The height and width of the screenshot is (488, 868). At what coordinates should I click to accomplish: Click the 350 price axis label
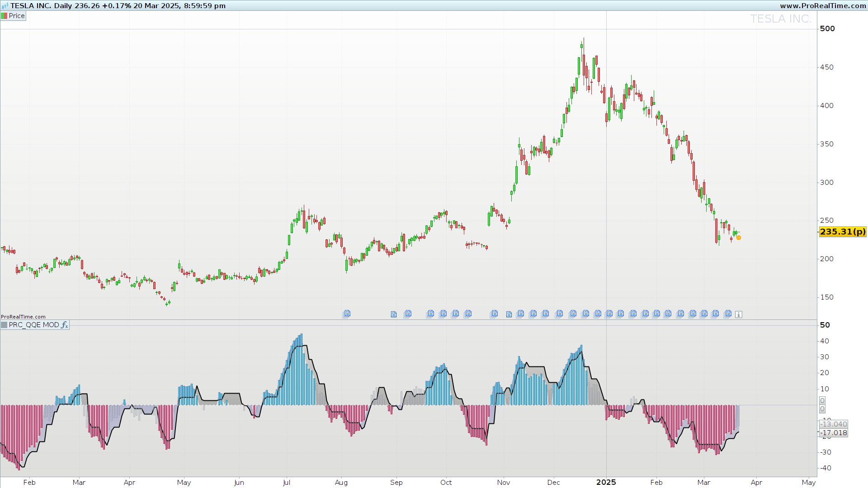[x=827, y=144]
